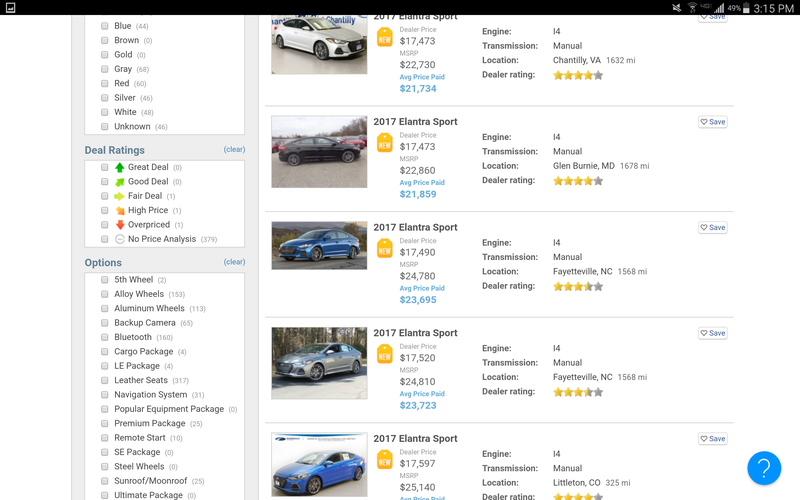This screenshot has width=800, height=500.
Task: Click Avg Price Paid $21,734 link
Action: [422, 83]
